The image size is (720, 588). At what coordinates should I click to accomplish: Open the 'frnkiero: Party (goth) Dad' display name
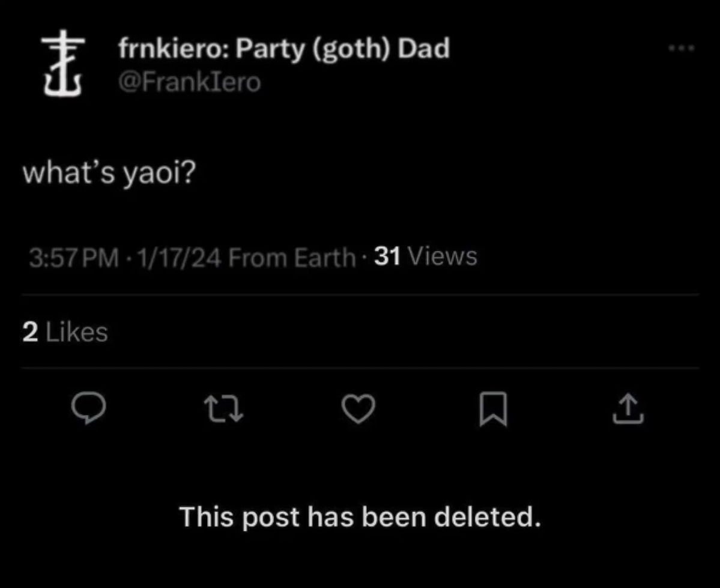point(283,49)
